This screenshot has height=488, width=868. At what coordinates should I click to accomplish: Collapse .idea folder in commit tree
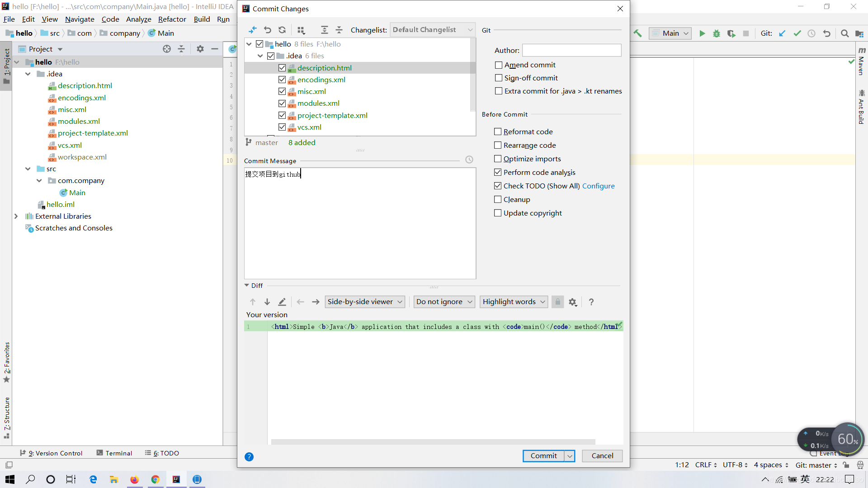click(260, 56)
